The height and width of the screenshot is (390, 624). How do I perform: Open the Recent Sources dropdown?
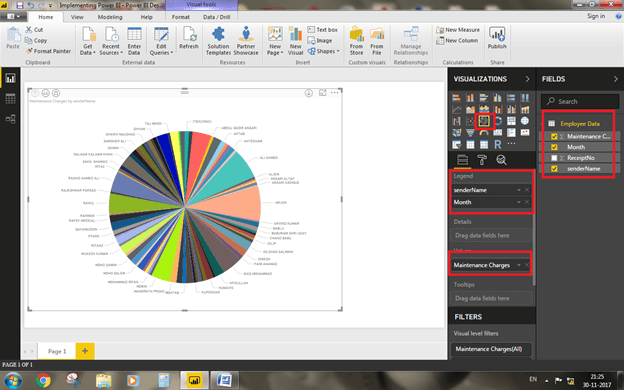point(111,41)
